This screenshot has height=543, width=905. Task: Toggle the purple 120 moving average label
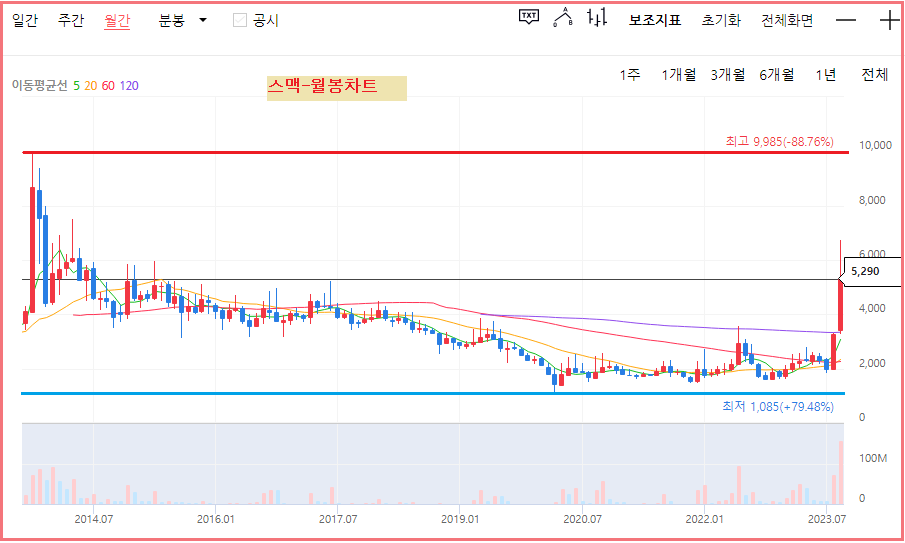[129, 86]
